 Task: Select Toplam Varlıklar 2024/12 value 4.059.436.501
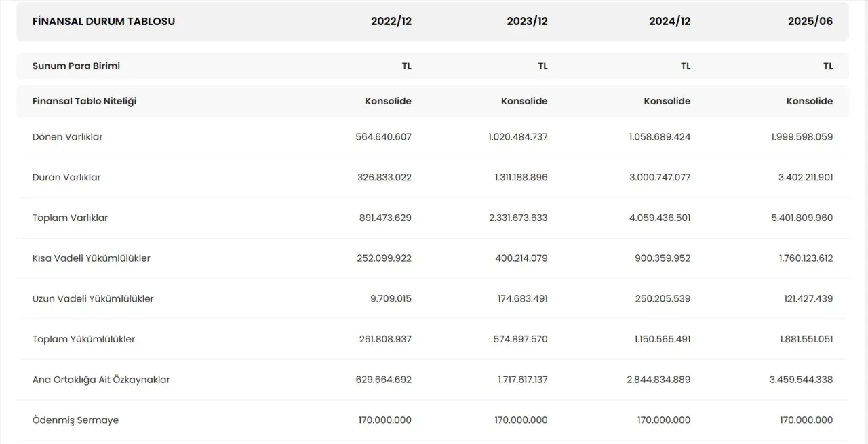click(659, 218)
